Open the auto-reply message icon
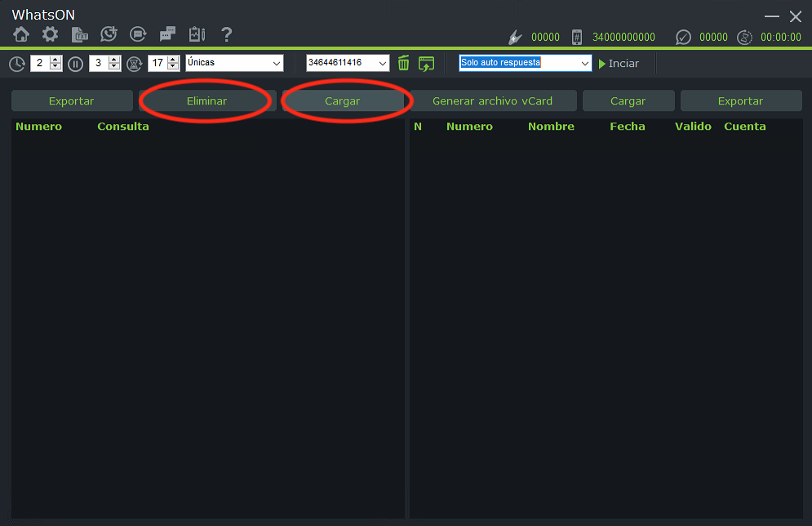812x526 pixels. point(138,35)
